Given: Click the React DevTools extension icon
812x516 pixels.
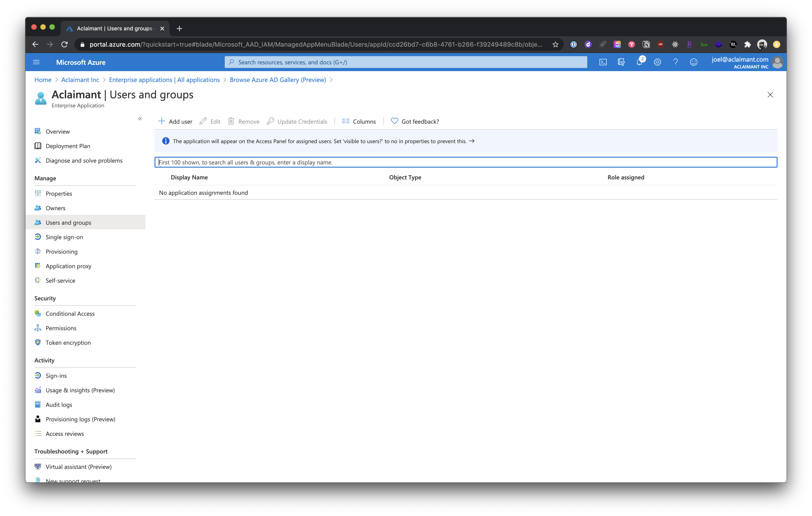Looking at the screenshot, I should click(675, 44).
